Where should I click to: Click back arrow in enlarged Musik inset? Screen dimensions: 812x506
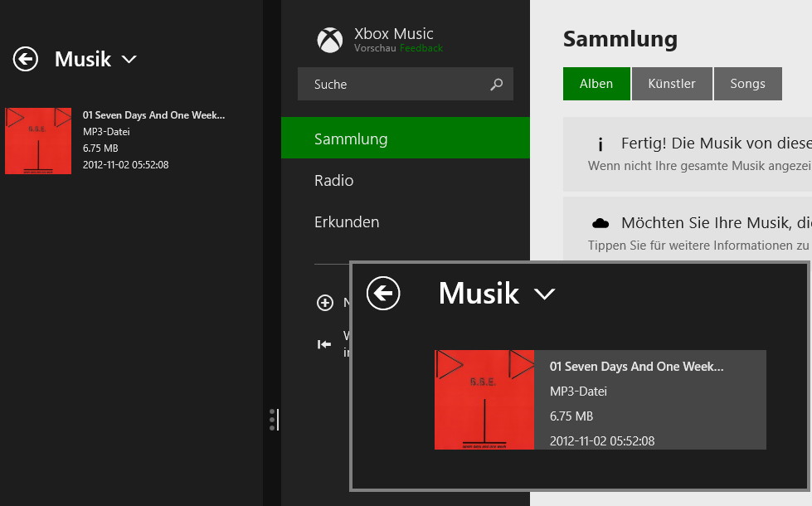point(383,294)
